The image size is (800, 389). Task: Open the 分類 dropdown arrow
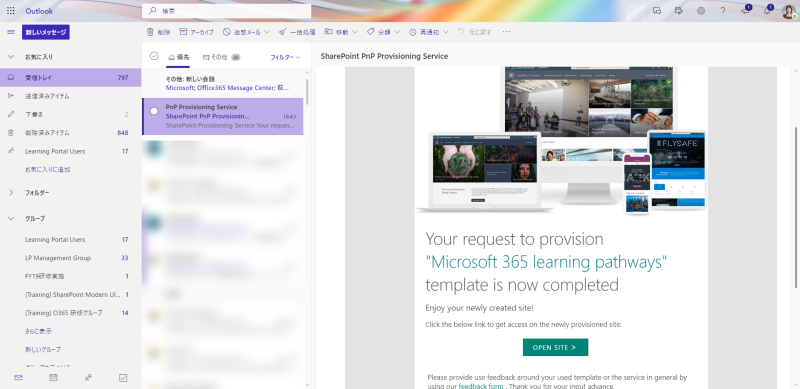click(x=397, y=32)
